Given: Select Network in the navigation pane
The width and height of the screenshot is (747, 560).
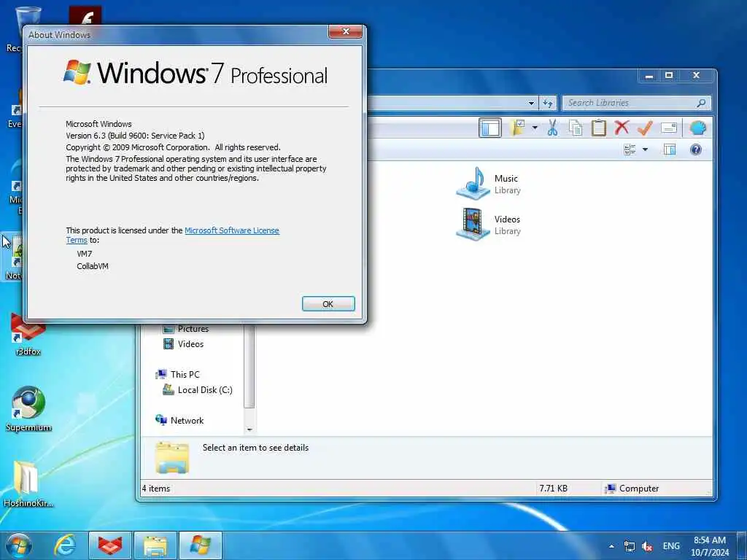Looking at the screenshot, I should (x=179, y=420).
